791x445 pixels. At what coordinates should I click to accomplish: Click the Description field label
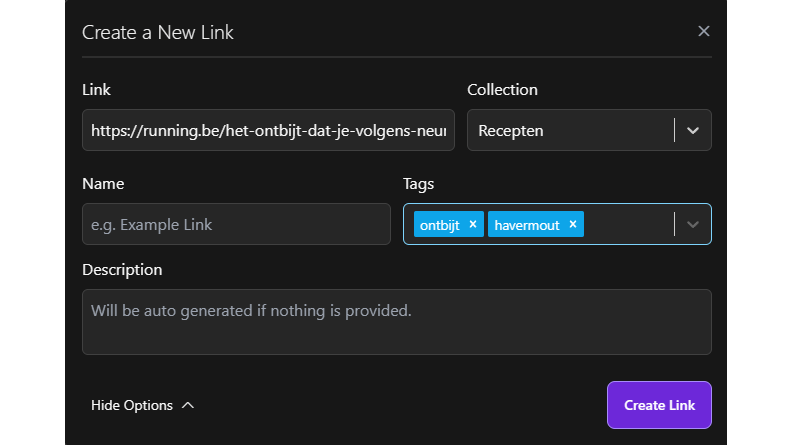pos(122,269)
